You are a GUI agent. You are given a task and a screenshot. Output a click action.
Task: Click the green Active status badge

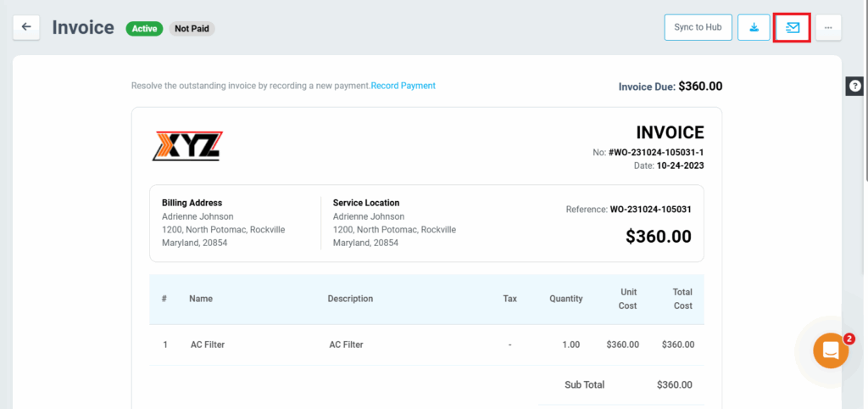point(144,29)
